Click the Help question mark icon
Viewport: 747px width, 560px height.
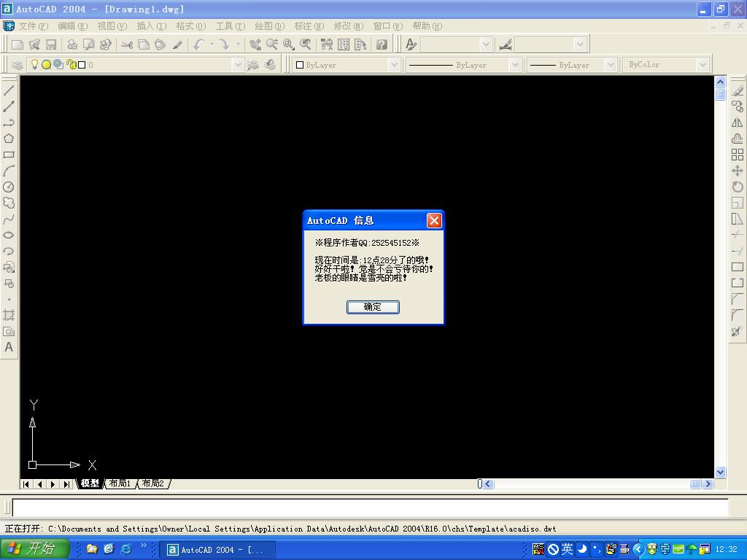point(381,44)
